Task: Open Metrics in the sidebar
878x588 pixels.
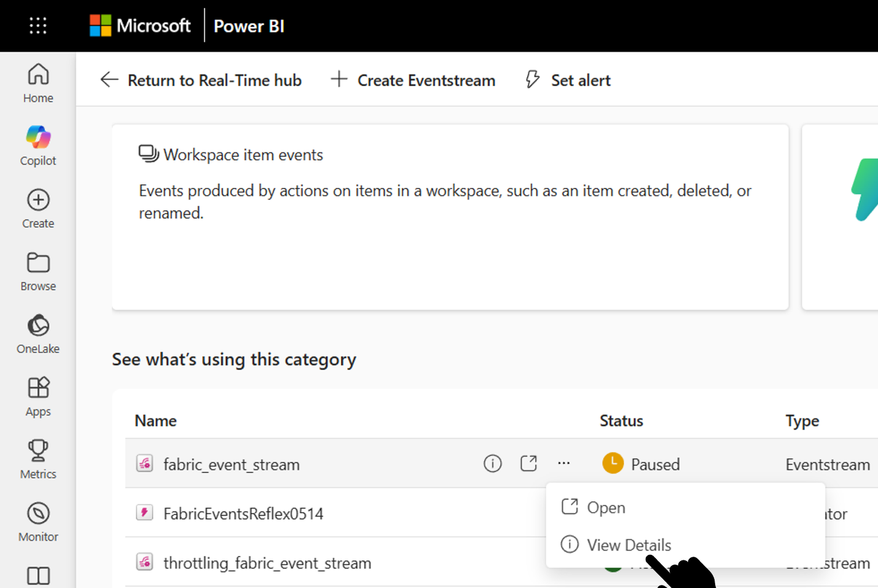Action: tap(37, 458)
